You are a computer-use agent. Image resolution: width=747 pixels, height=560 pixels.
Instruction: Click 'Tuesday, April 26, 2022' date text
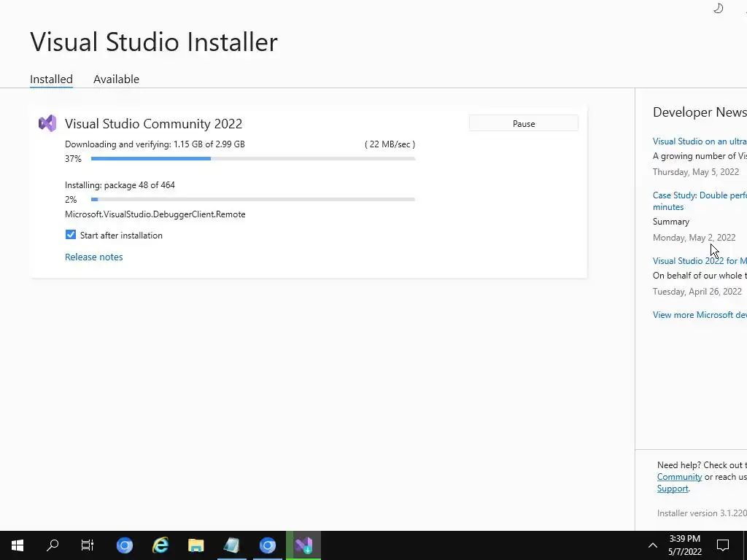point(697,292)
